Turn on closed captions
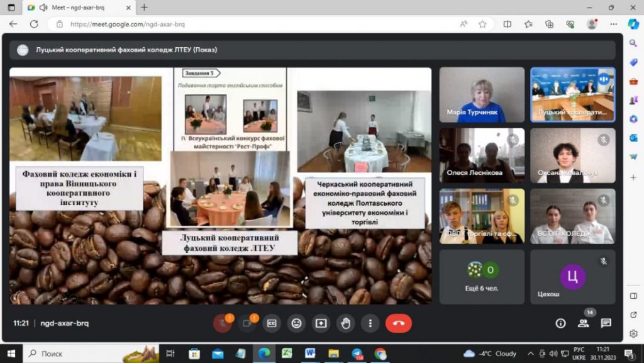The height and width of the screenshot is (363, 644). 272,323
